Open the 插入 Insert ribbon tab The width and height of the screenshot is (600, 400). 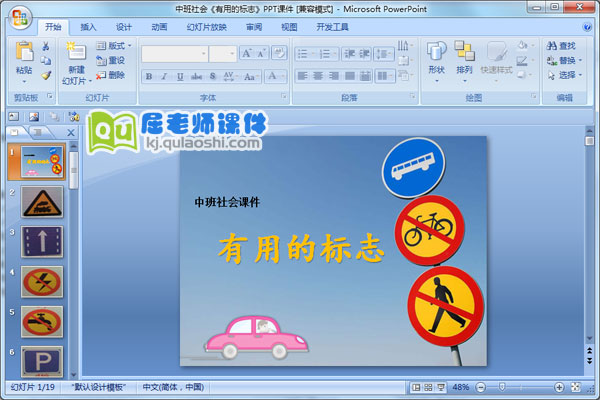88,27
